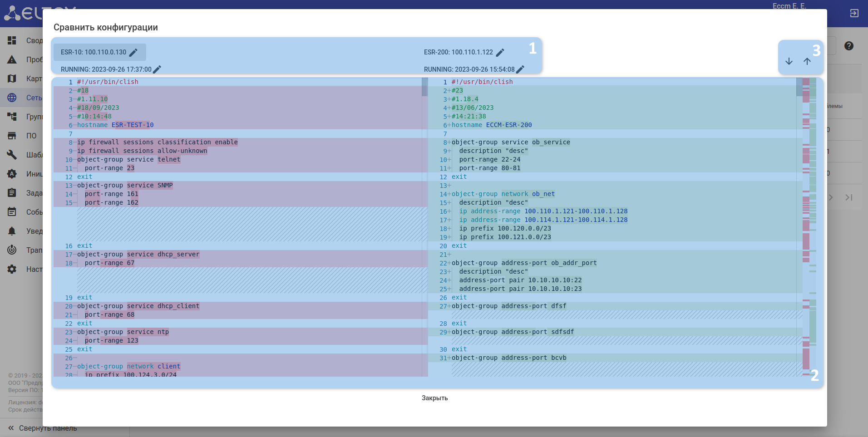Go to the last page with the end chevron

tap(848, 197)
